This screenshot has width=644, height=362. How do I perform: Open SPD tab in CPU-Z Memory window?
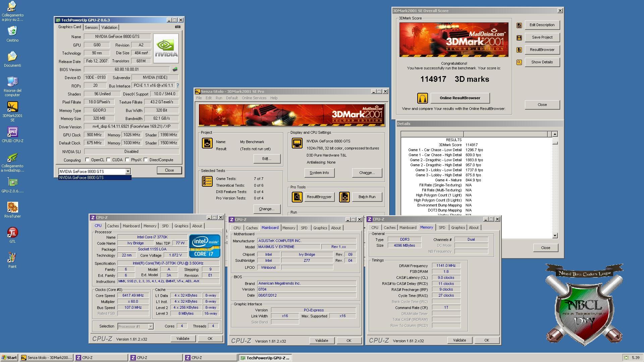442,228
